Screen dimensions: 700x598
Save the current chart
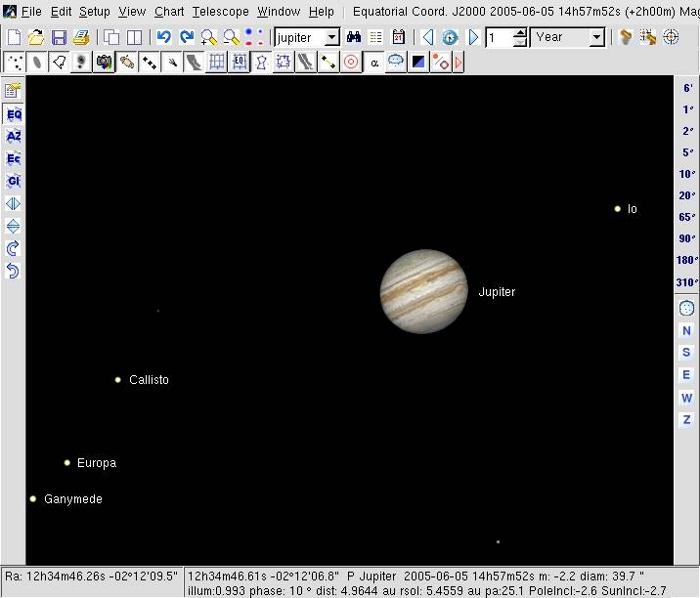coord(59,37)
